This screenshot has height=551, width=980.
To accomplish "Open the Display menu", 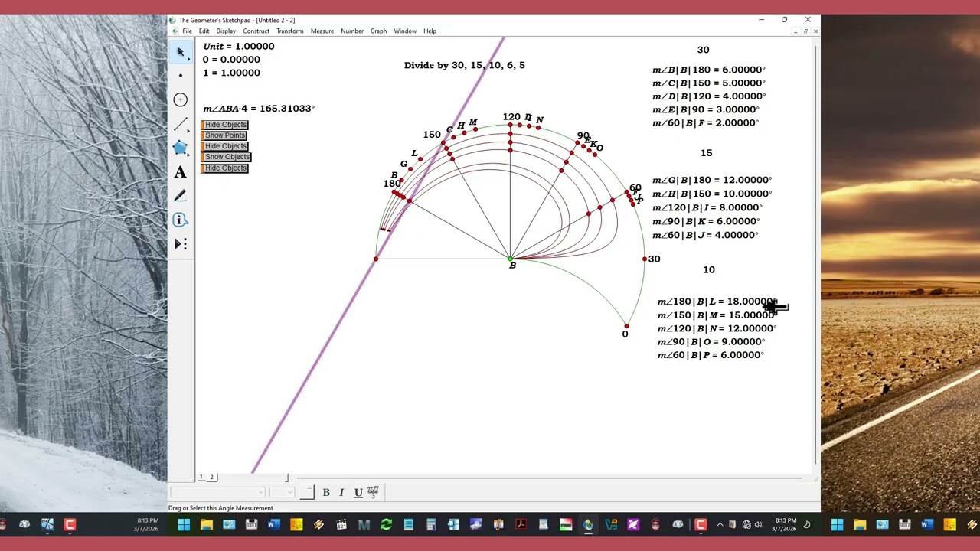I will [x=226, y=31].
